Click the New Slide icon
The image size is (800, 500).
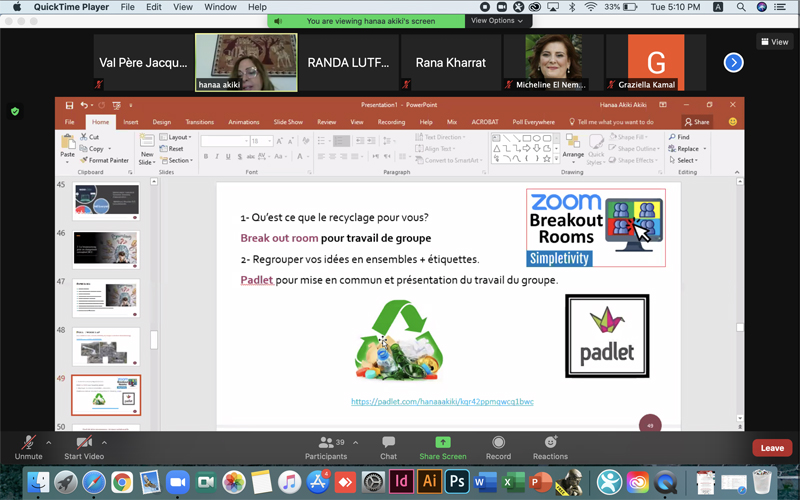click(x=147, y=141)
